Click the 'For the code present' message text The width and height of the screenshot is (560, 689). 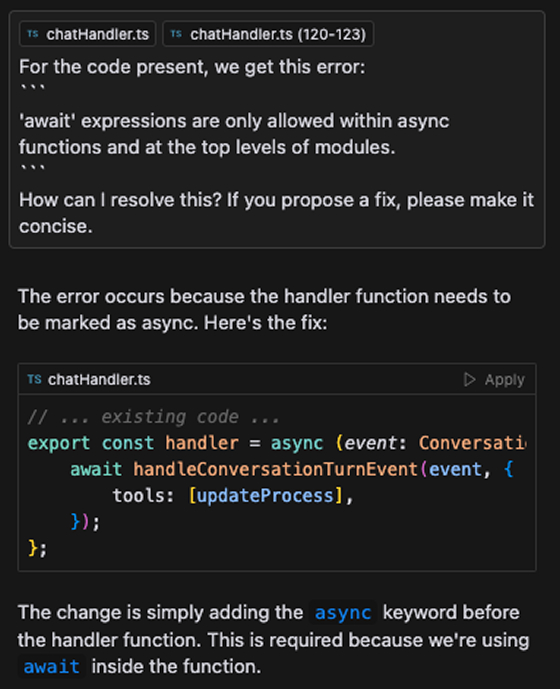(x=192, y=67)
